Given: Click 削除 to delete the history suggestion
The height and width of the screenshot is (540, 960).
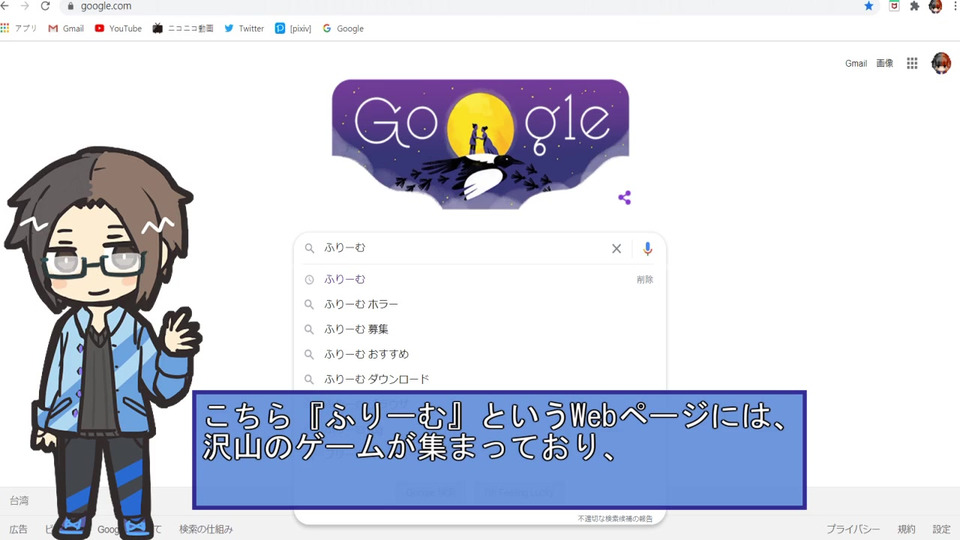Looking at the screenshot, I should pyautogui.click(x=645, y=279).
